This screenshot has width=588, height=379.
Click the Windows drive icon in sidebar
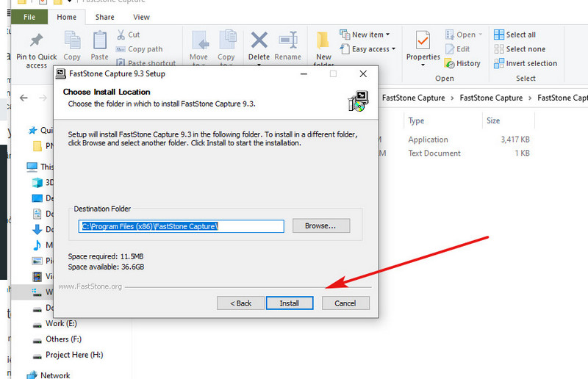tap(37, 292)
